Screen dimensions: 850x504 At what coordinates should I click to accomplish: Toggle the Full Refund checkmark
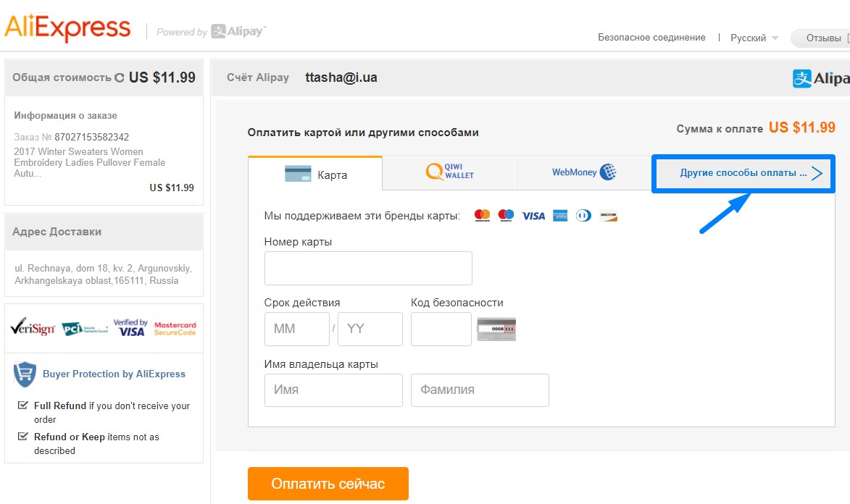[x=22, y=405]
